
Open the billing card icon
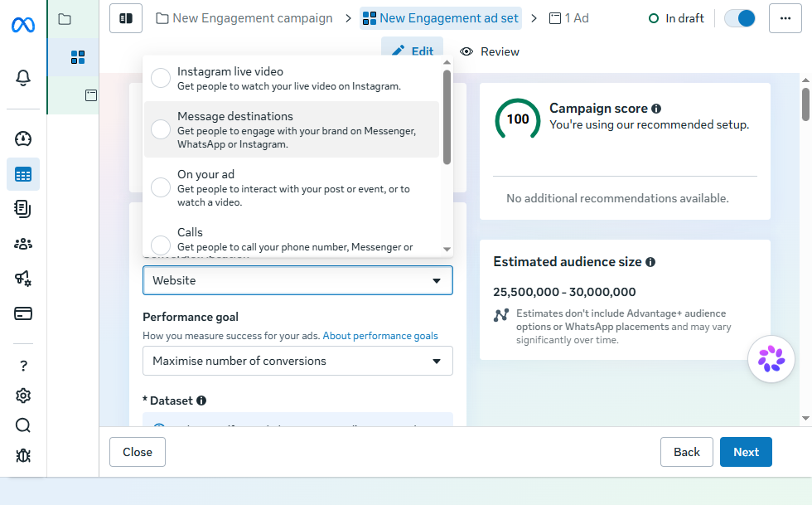23,313
